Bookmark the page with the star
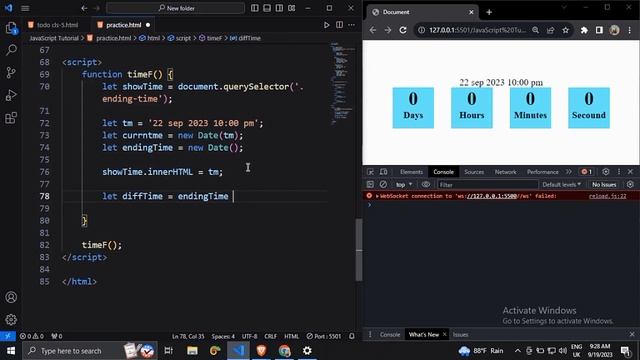640x360 pixels. tap(565, 30)
